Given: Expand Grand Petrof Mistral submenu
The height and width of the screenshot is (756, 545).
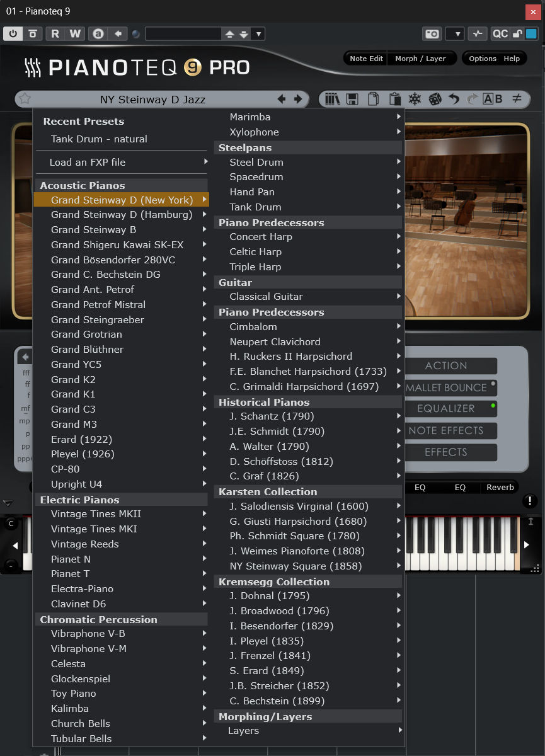Looking at the screenshot, I should click(x=121, y=304).
